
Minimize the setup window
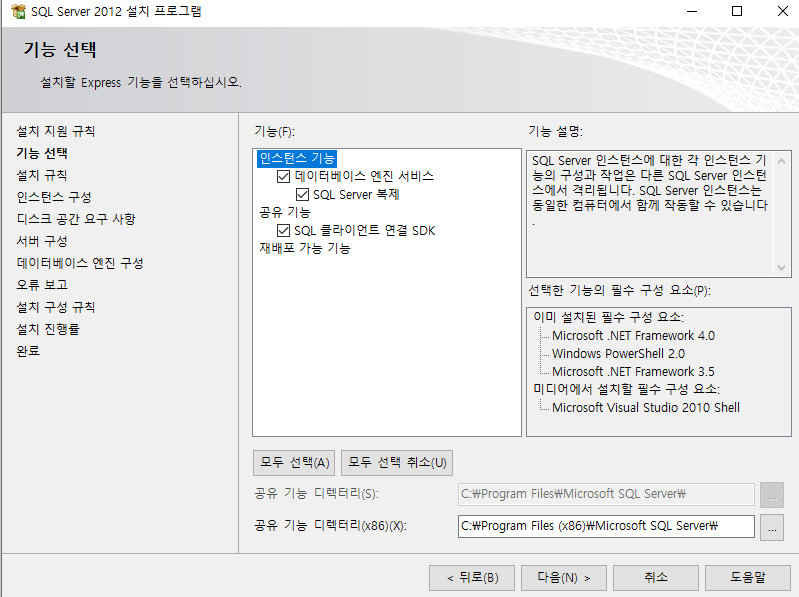coord(692,11)
